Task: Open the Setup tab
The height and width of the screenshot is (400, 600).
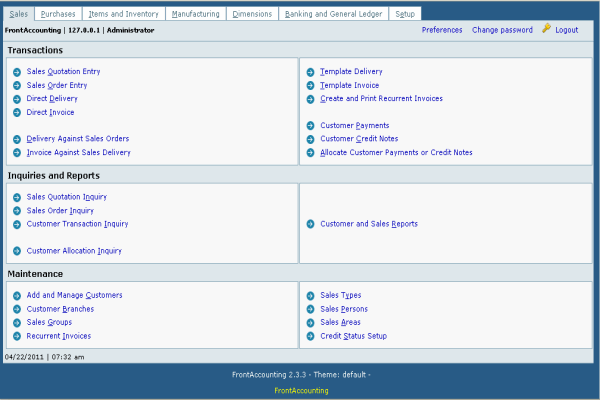Action: tap(405, 14)
